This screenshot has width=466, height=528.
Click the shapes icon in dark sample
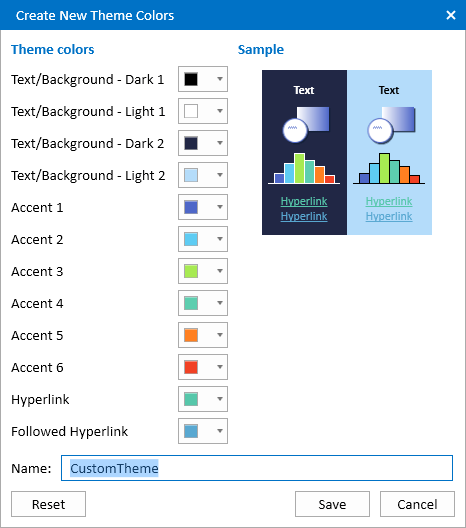(306, 125)
